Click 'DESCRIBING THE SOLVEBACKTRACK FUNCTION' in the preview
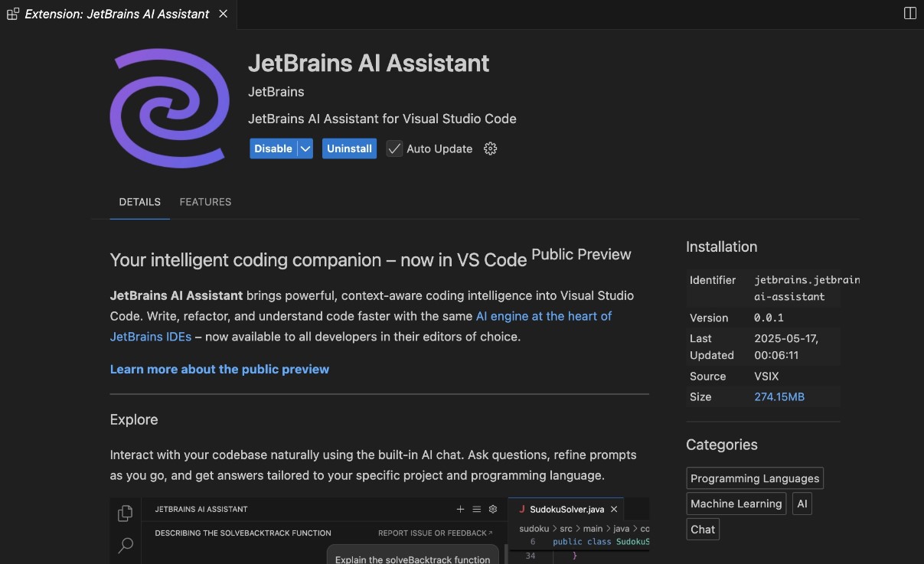Image resolution: width=924 pixels, height=564 pixels. tap(243, 533)
